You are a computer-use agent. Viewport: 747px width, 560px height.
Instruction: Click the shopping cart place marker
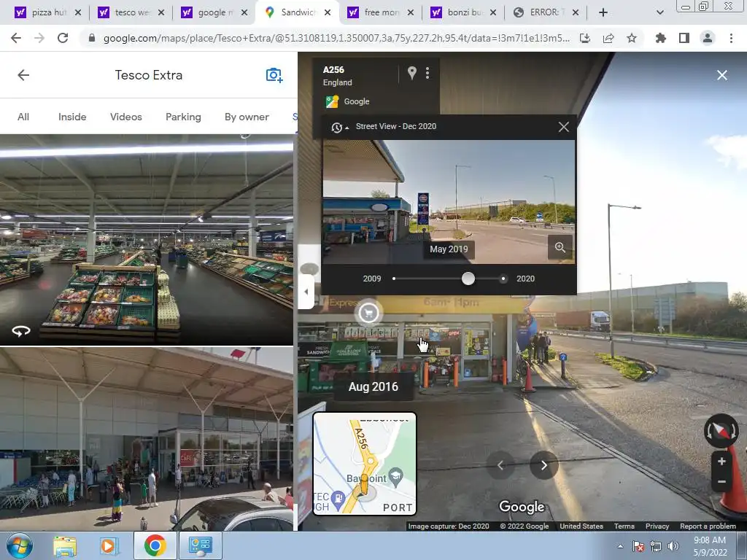pos(368,313)
